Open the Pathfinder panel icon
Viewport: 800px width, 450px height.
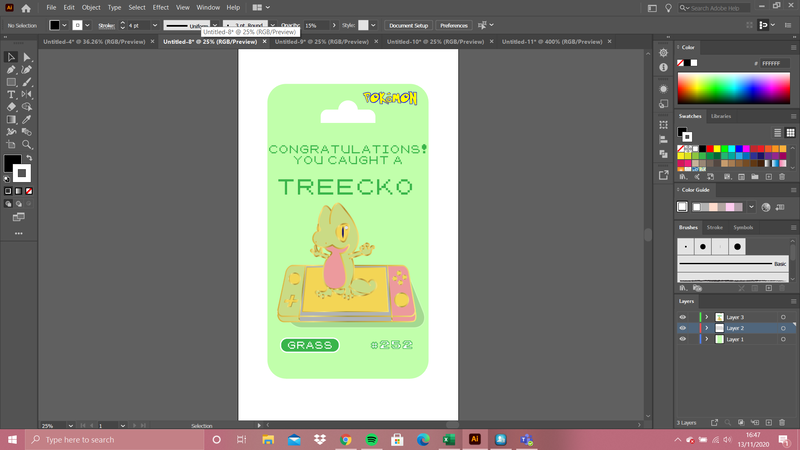(x=663, y=154)
